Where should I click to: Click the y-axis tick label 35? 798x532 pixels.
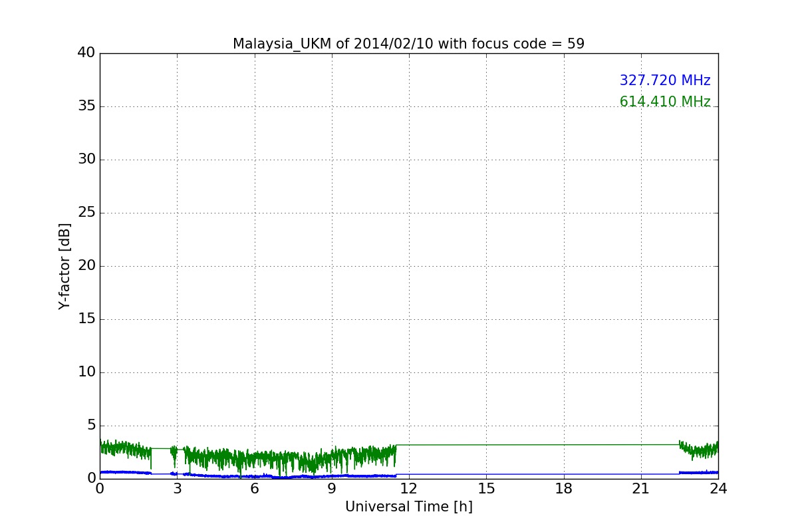[x=86, y=106]
